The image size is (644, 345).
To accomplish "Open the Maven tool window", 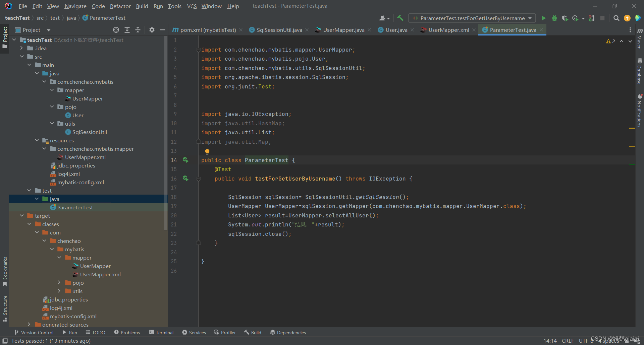I will point(640,39).
